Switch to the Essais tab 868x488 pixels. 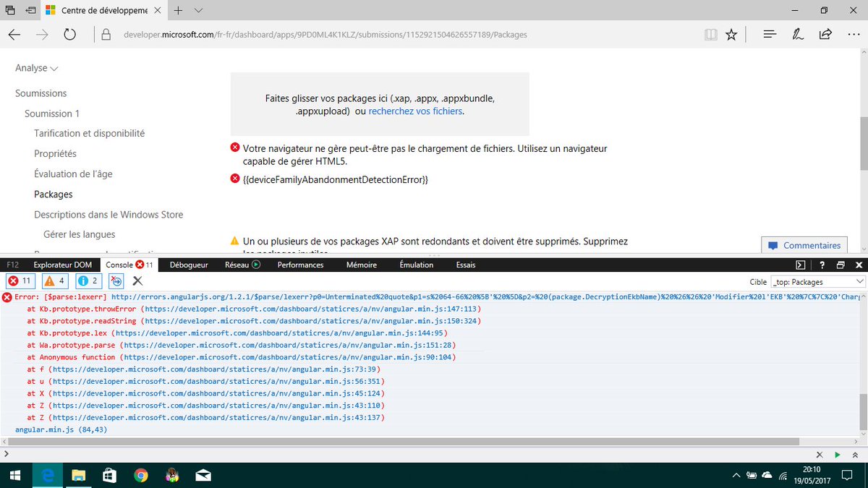click(466, 265)
